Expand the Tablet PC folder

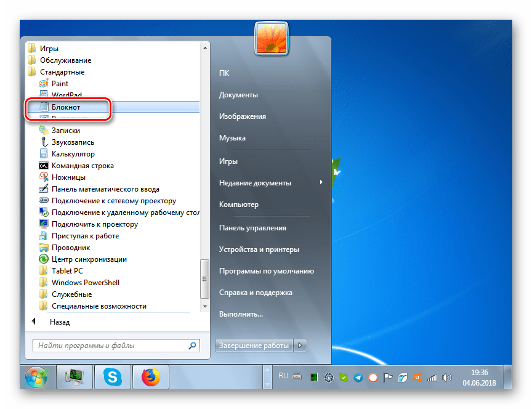61,271
